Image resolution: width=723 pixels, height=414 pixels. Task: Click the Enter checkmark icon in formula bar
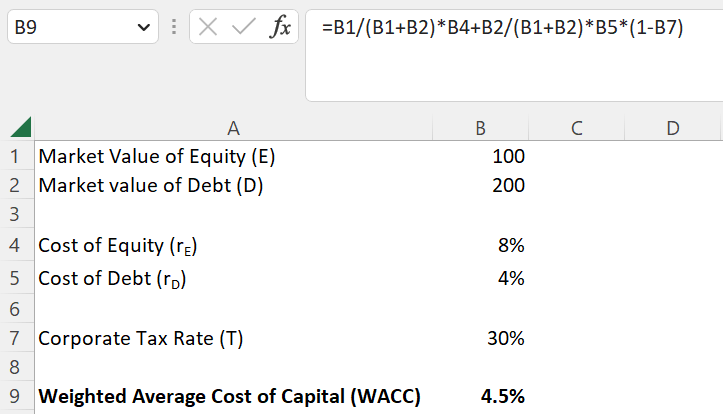tap(243, 27)
